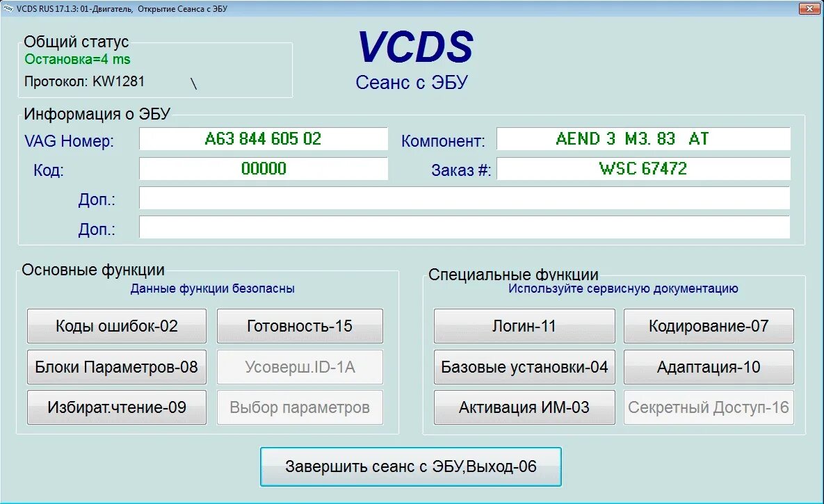Click the Сеанс с ЭБУ subtitle
The image size is (824, 504).
412,83
